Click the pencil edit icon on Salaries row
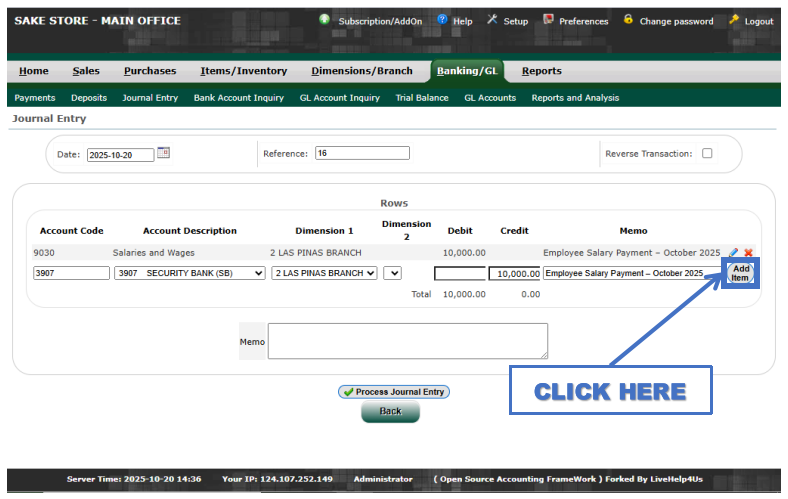Screen dimensions: 788x499 point(734,253)
